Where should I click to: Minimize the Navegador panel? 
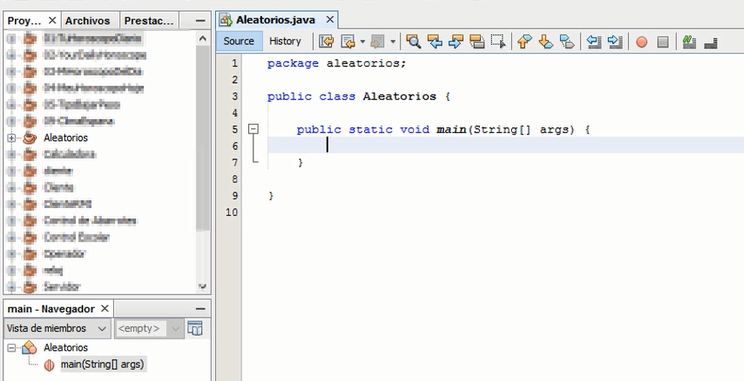tap(200, 309)
